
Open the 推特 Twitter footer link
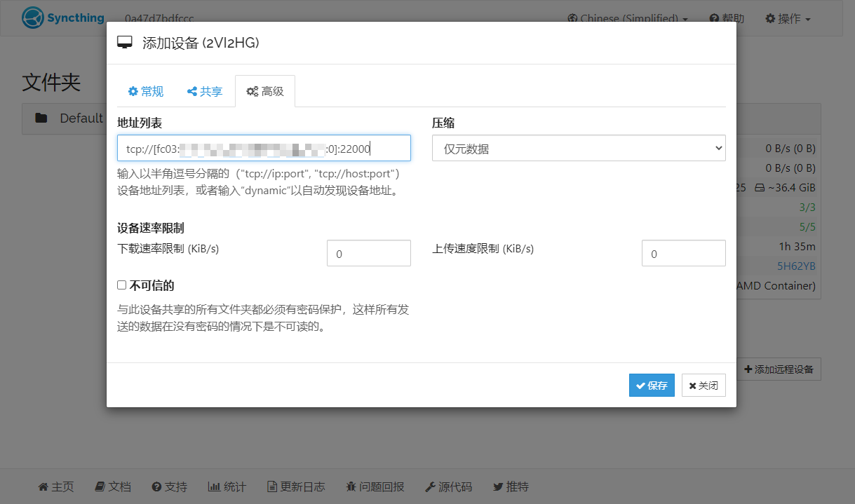(511, 486)
